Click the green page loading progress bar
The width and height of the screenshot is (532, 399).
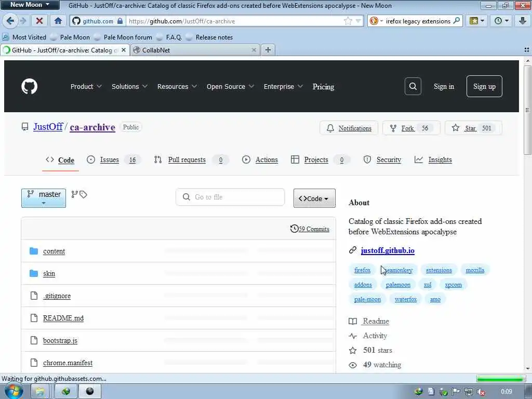[x=501, y=379]
